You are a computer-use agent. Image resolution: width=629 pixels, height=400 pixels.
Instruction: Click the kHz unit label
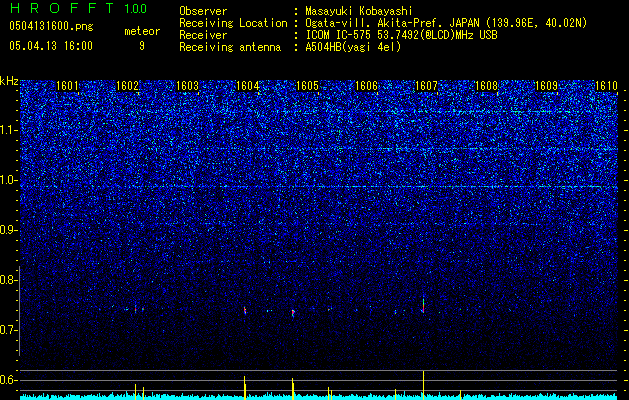[x=9, y=81]
